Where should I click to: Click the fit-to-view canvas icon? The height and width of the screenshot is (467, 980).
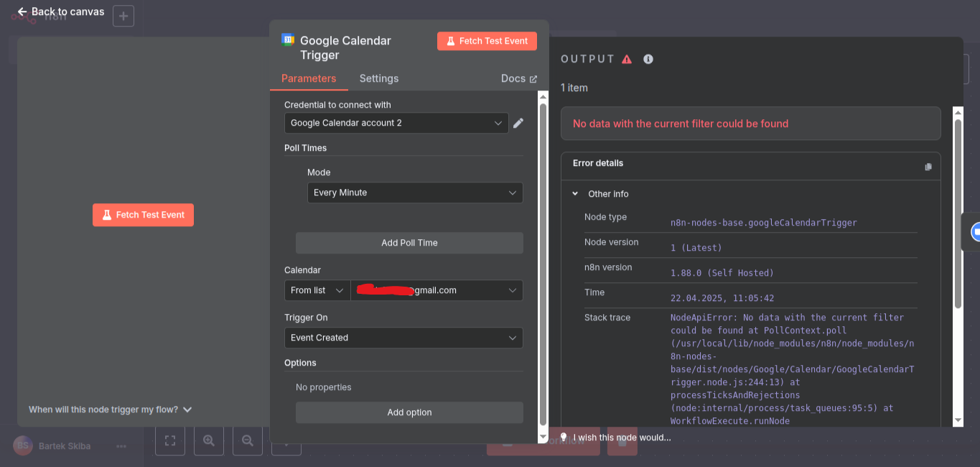click(x=170, y=440)
